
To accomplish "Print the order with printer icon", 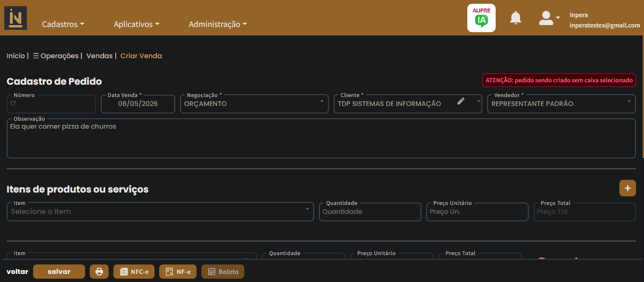I will click(x=99, y=272).
